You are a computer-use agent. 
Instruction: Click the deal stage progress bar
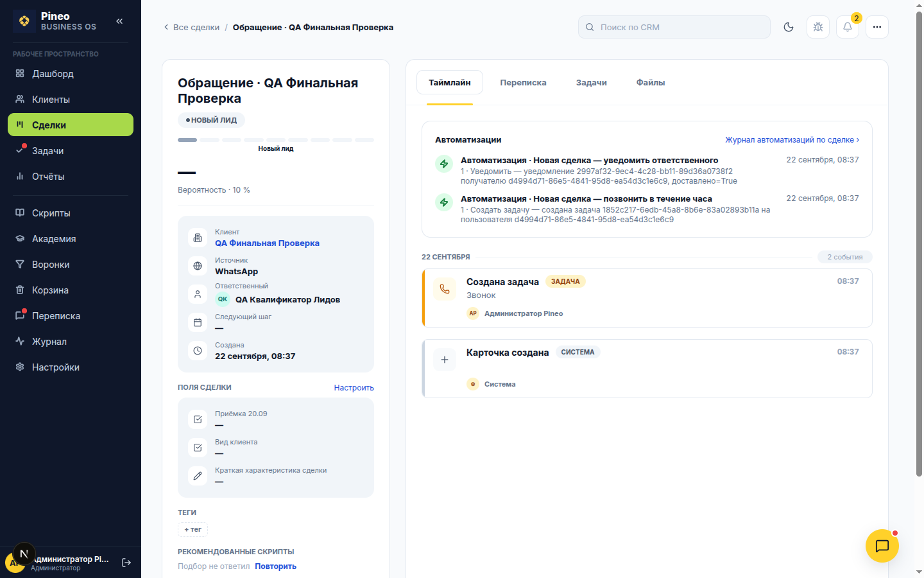(x=276, y=139)
